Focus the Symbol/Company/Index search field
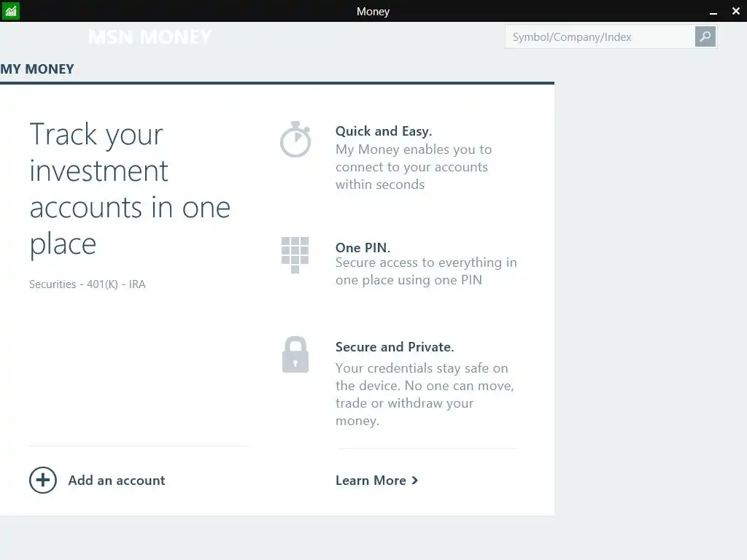The height and width of the screenshot is (560, 747). click(x=600, y=36)
